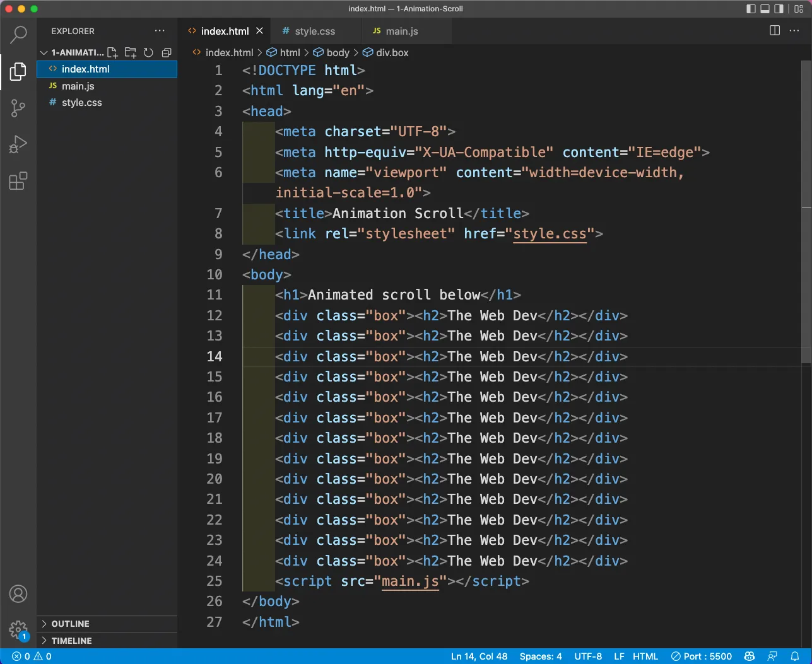Change language mode HTML in status bar
Image resolution: width=812 pixels, height=664 pixels.
(x=645, y=656)
